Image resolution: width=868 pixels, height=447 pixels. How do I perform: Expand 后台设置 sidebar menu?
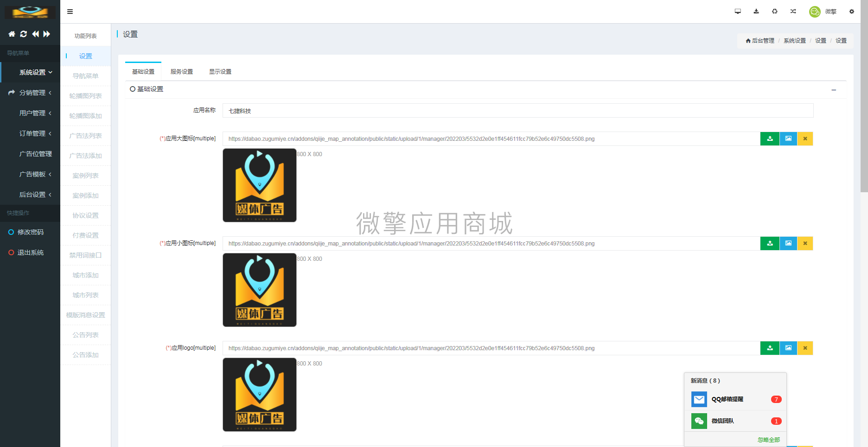click(30, 195)
